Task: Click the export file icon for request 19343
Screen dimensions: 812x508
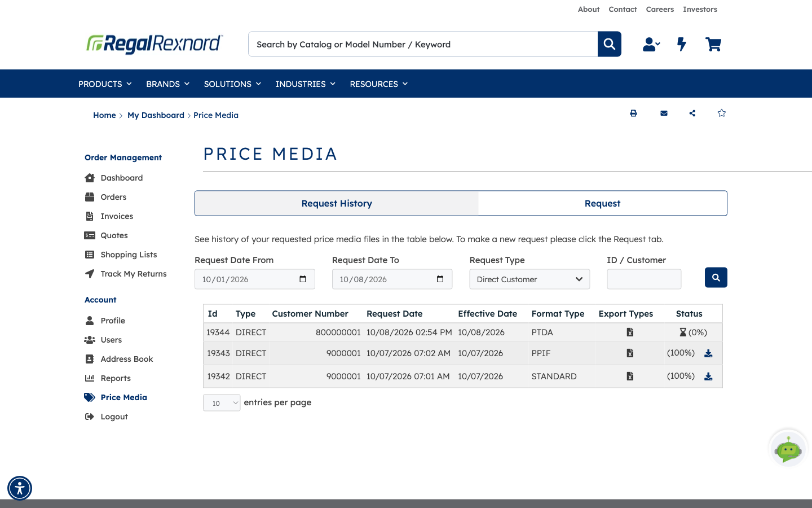Action: tap(630, 353)
